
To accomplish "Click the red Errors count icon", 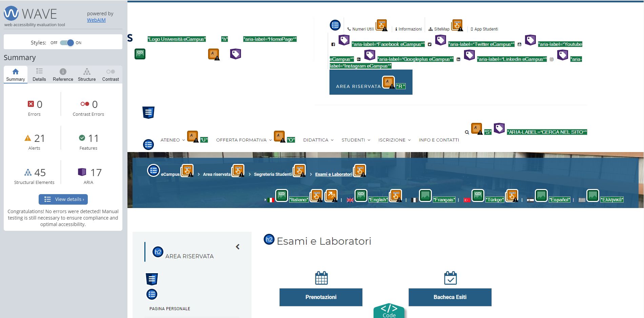I will [31, 104].
